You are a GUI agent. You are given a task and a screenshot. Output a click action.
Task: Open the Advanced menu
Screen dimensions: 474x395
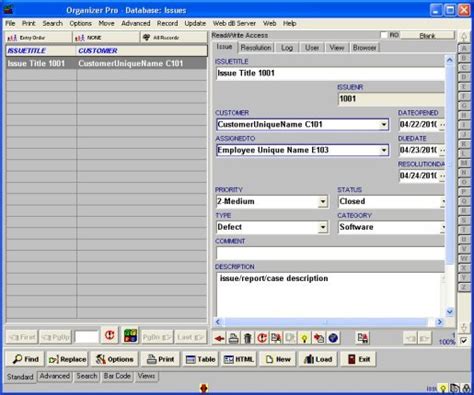[136, 23]
